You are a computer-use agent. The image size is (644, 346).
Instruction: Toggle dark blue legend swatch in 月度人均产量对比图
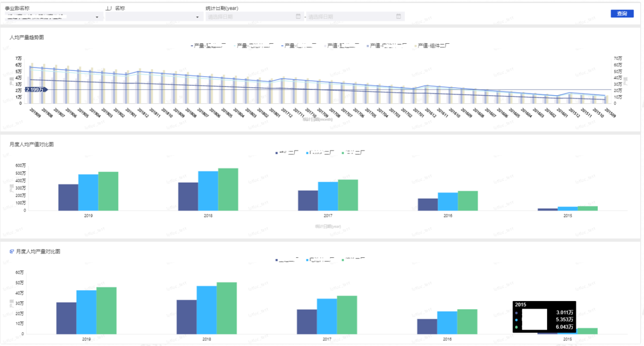[277, 260]
